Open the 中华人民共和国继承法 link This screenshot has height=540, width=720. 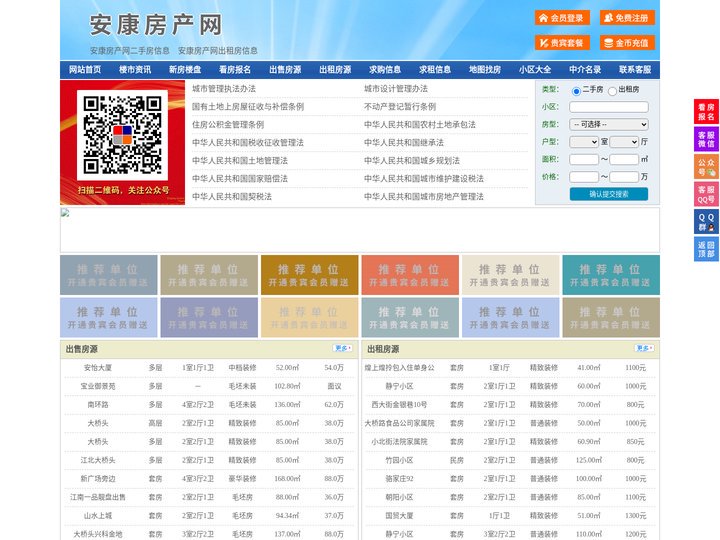click(404, 142)
